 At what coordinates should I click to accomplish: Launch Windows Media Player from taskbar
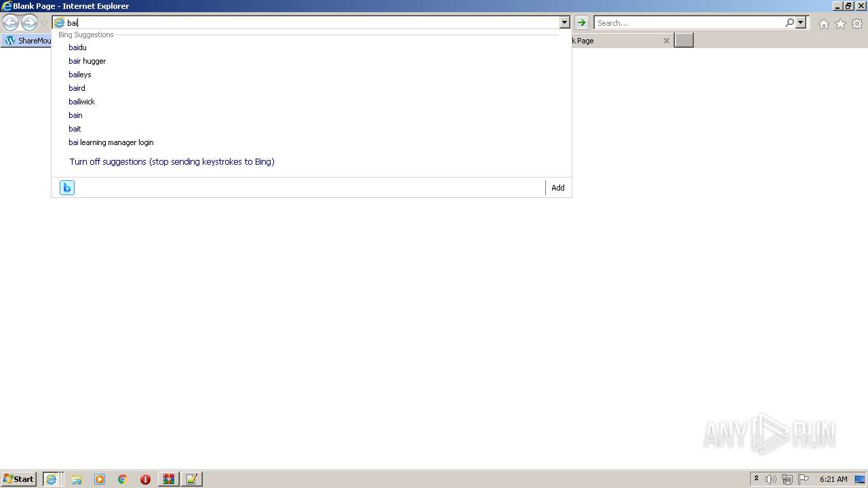(x=100, y=479)
